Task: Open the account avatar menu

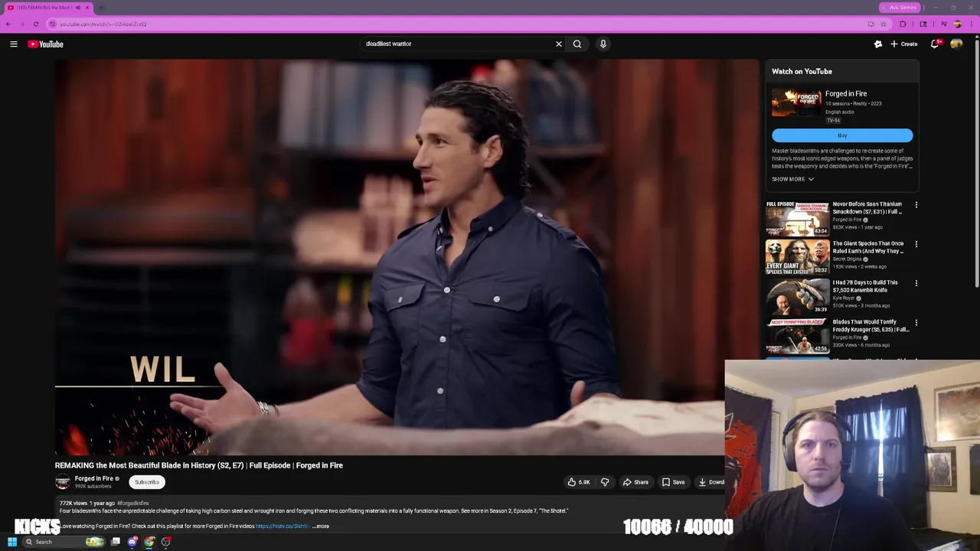Action: click(956, 44)
